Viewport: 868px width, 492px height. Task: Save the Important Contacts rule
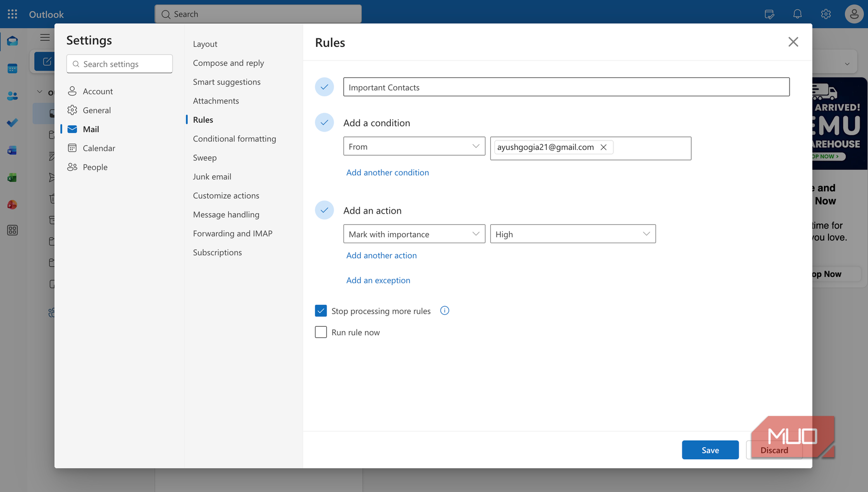point(710,450)
